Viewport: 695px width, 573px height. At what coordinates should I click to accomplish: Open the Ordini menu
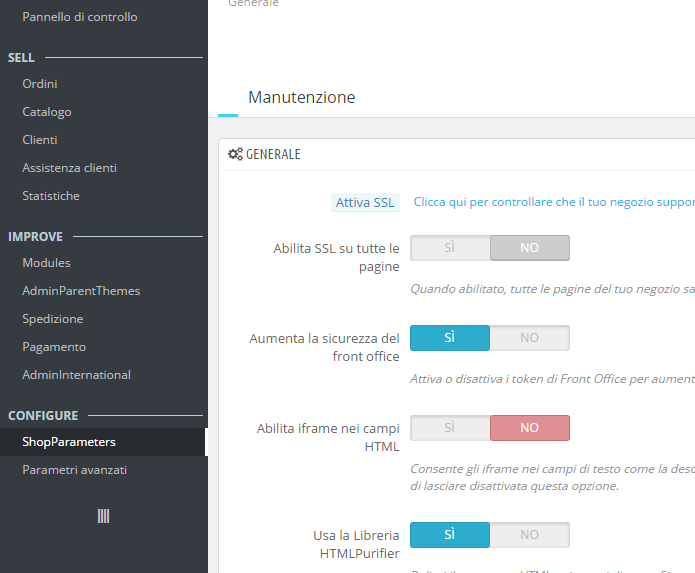pos(40,84)
